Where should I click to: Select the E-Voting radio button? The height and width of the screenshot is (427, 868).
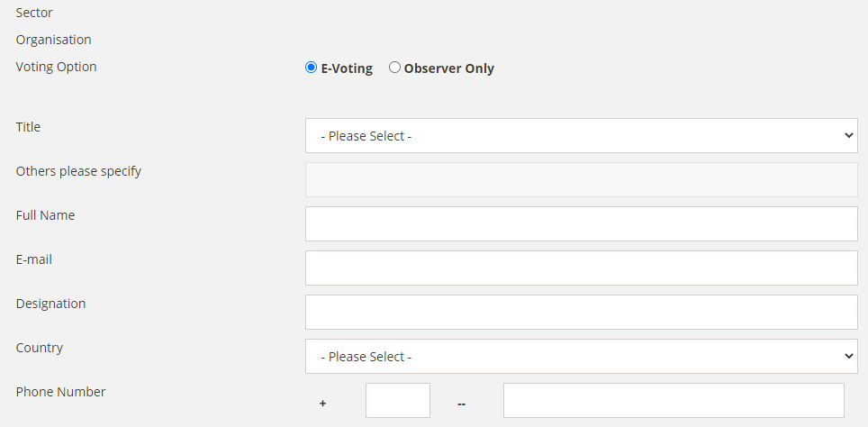(x=312, y=68)
